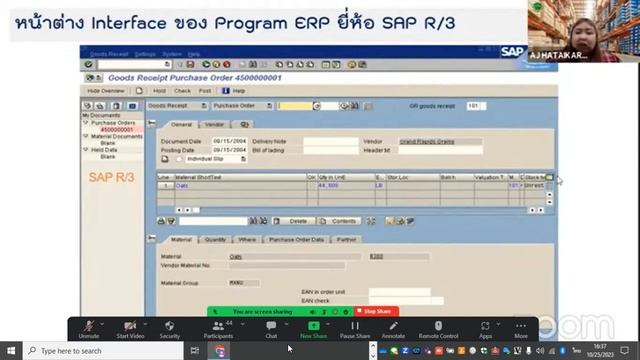Click the SAP Save diskette icon
Screen dimensions: 640x360
(x=190, y=64)
